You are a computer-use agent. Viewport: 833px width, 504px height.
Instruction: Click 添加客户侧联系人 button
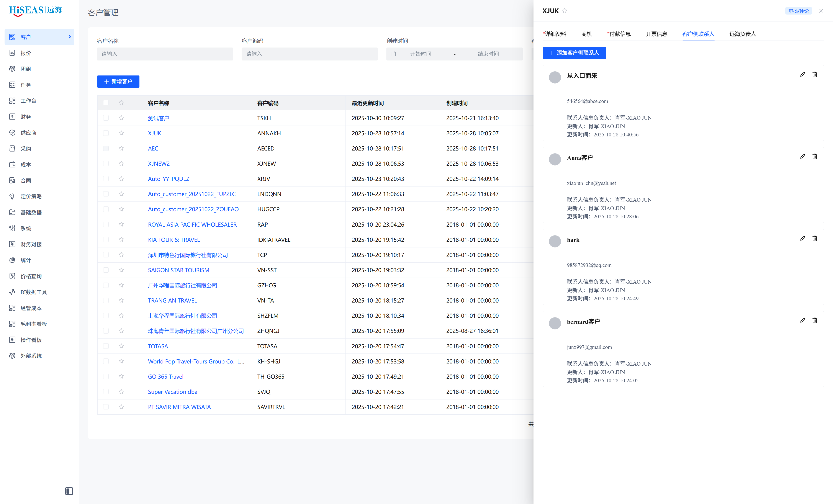coord(574,53)
